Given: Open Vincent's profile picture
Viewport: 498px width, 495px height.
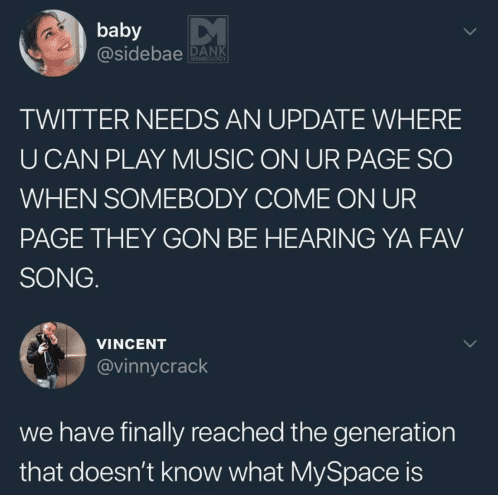Looking at the screenshot, I should (53, 355).
